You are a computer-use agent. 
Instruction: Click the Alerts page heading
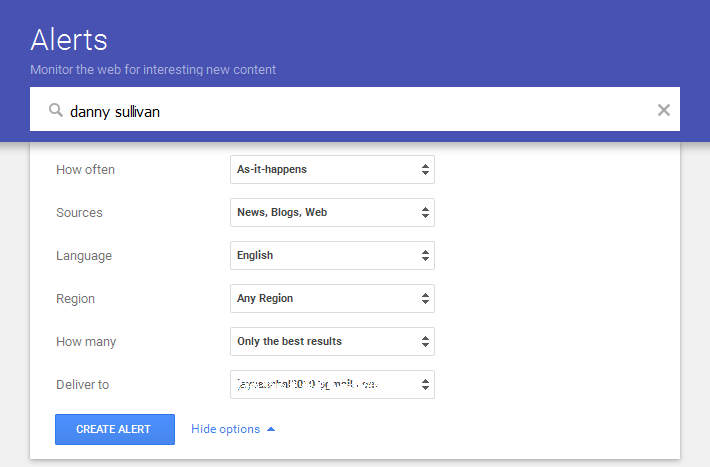coord(69,40)
